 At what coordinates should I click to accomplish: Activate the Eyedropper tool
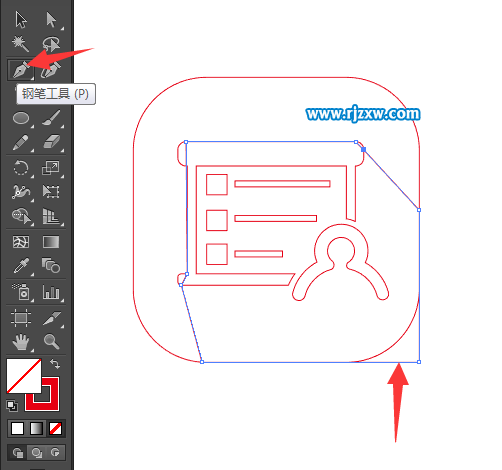coord(21,266)
